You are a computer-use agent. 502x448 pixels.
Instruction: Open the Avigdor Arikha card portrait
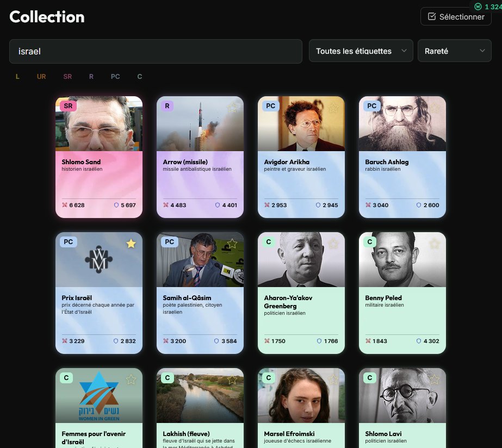coord(301,124)
